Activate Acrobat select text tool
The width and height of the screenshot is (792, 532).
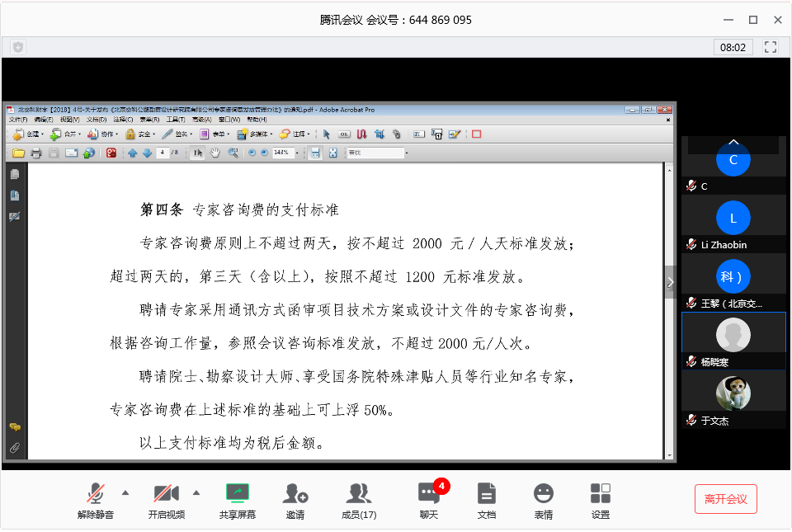coord(197,153)
